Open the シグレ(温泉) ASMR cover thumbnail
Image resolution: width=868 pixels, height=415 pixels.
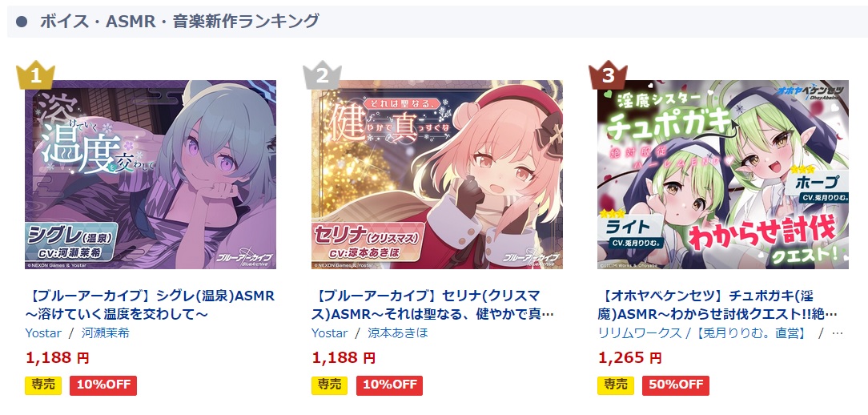coord(151,175)
